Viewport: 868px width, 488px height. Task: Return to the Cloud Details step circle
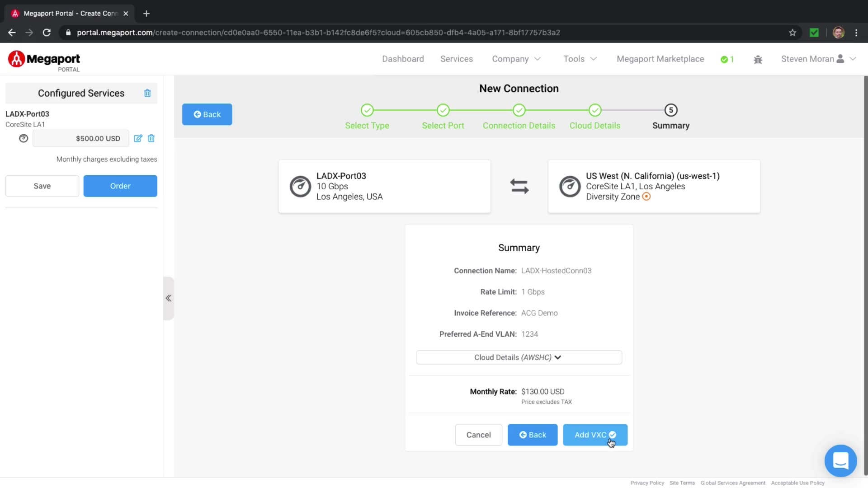pyautogui.click(x=595, y=110)
